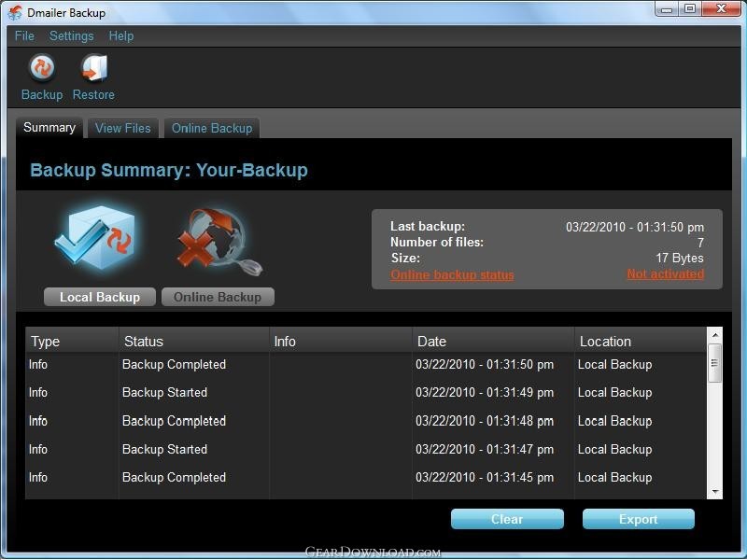Export the backup log
747x560 pixels.
pos(638,519)
